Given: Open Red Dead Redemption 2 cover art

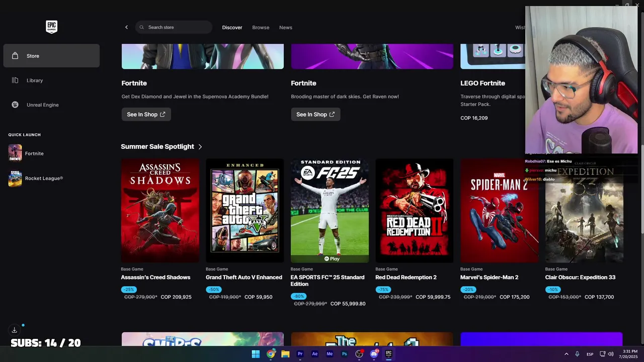Looking at the screenshot, I should click(x=415, y=211).
